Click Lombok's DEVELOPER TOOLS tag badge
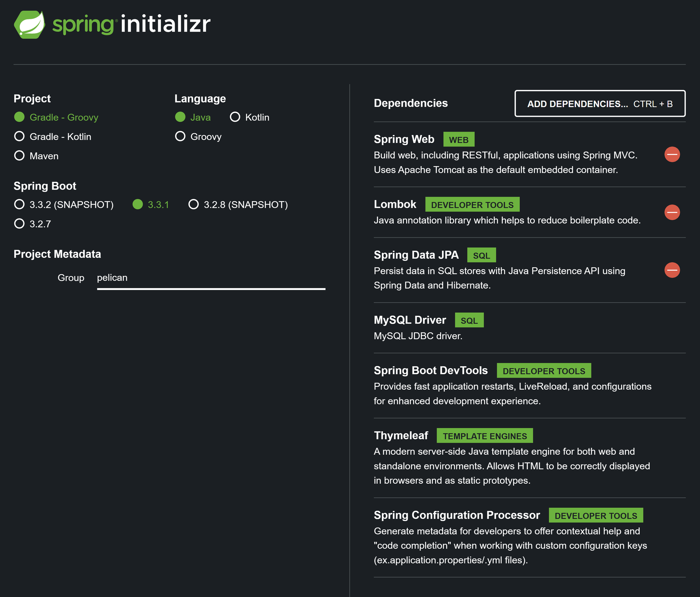Screen dimensions: 700x597 click(x=472, y=205)
